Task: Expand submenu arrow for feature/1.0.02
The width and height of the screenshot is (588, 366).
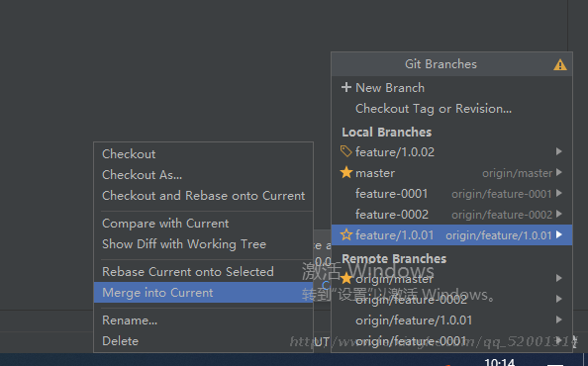Action: pyautogui.click(x=559, y=151)
